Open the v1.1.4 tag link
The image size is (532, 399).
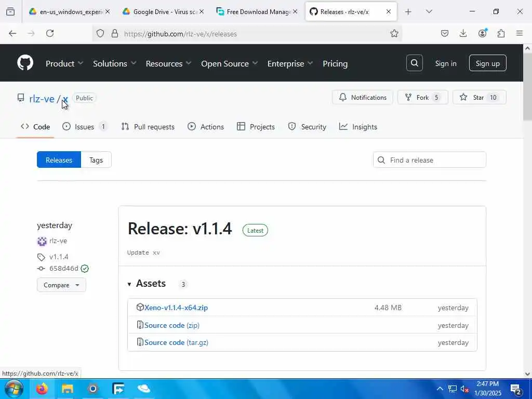point(59,257)
